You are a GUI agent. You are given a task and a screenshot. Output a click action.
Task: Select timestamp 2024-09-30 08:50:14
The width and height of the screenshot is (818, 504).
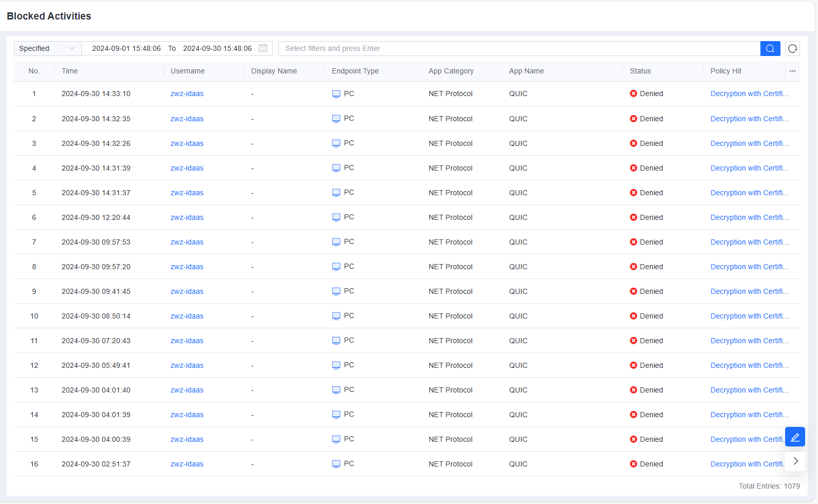[96, 316]
